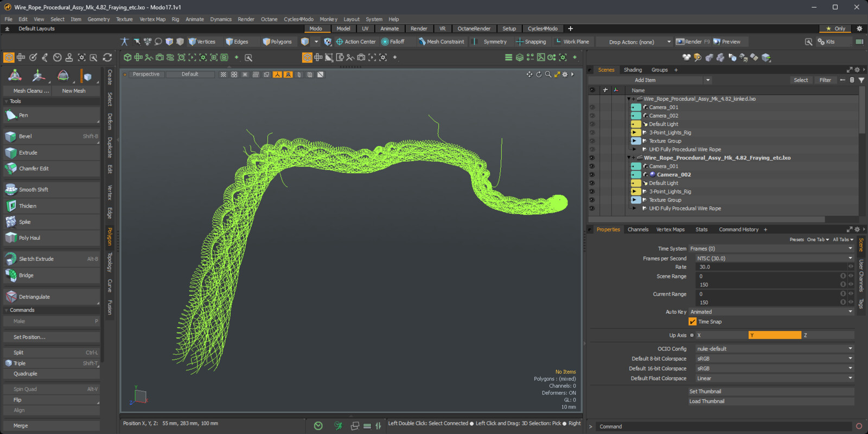Switch selection mode to Vertices
The image size is (868, 434).
pyautogui.click(x=202, y=42)
